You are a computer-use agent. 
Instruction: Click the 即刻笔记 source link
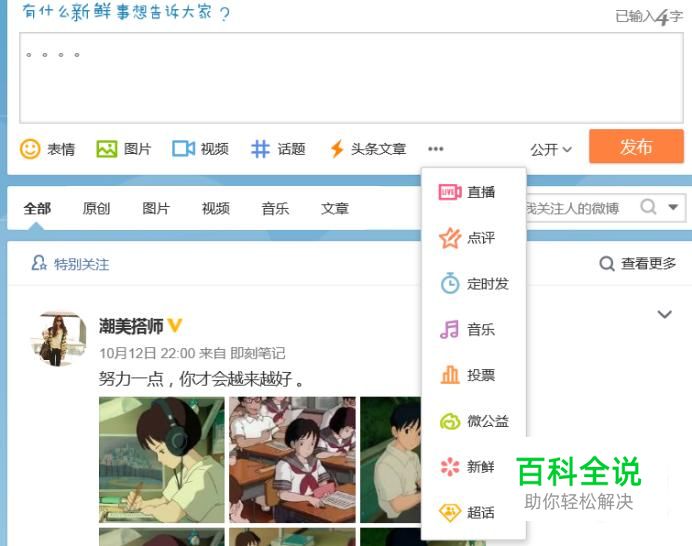coord(257,353)
